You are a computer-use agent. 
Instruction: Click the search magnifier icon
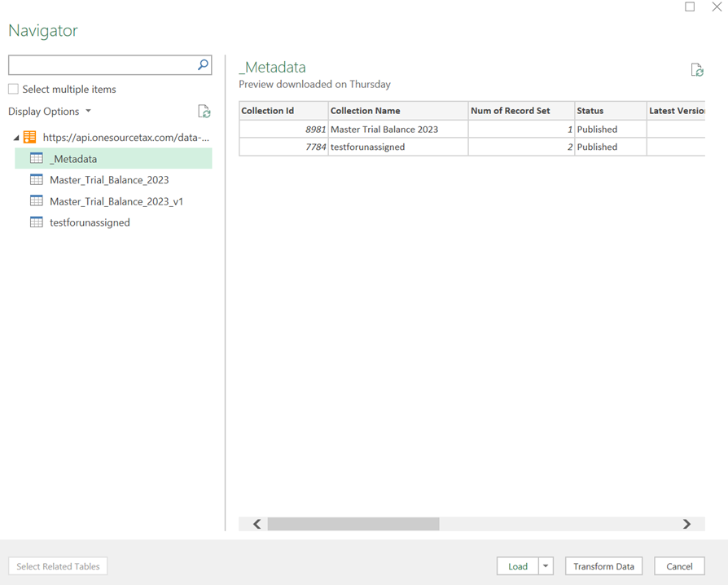pos(203,65)
